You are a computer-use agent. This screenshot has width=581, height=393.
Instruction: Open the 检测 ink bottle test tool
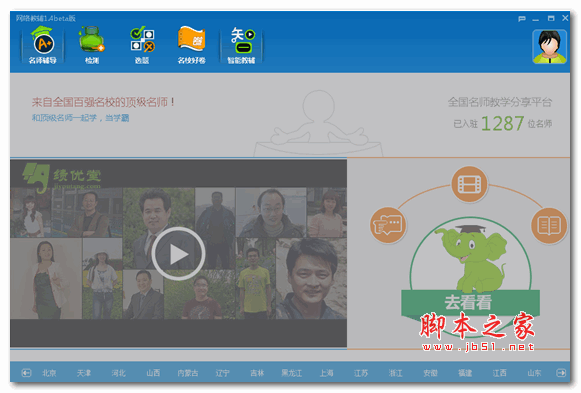[x=92, y=45]
